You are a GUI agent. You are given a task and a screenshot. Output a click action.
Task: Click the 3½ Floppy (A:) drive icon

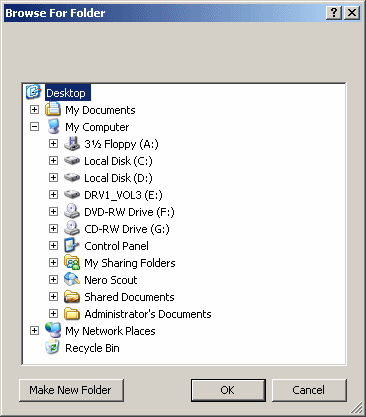pyautogui.click(x=72, y=144)
